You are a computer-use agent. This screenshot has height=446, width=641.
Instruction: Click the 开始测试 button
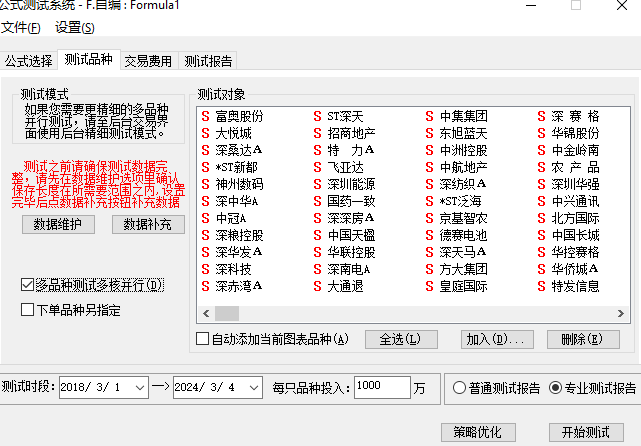click(x=586, y=432)
